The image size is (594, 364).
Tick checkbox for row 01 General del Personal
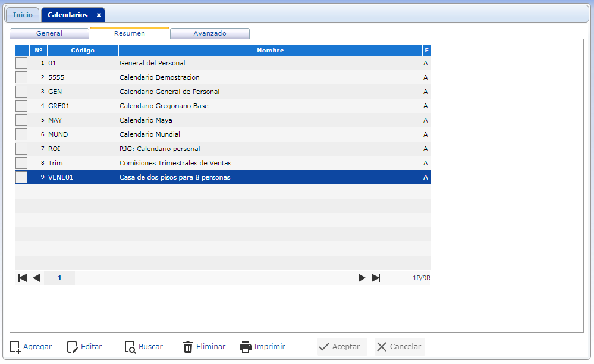pos(21,63)
